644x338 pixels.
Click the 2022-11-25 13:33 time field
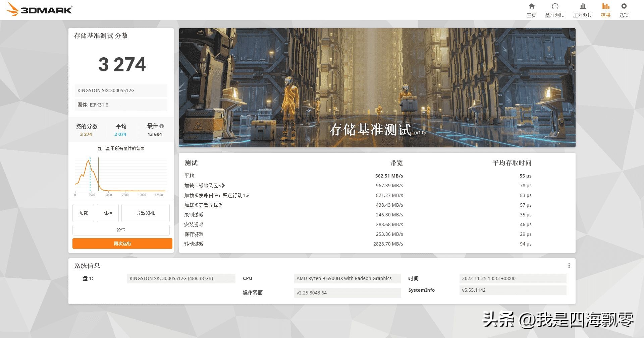coord(513,278)
